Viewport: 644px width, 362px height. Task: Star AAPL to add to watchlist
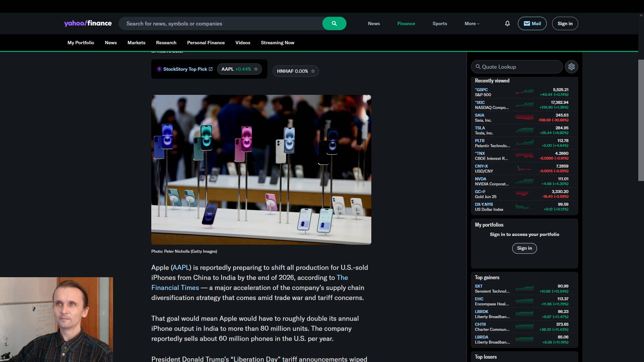point(256,69)
